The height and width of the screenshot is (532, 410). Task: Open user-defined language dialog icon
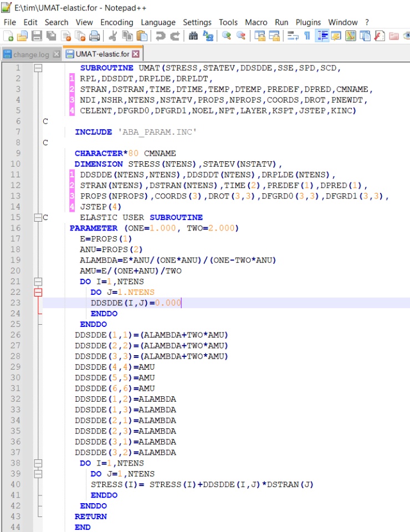(x=336, y=35)
